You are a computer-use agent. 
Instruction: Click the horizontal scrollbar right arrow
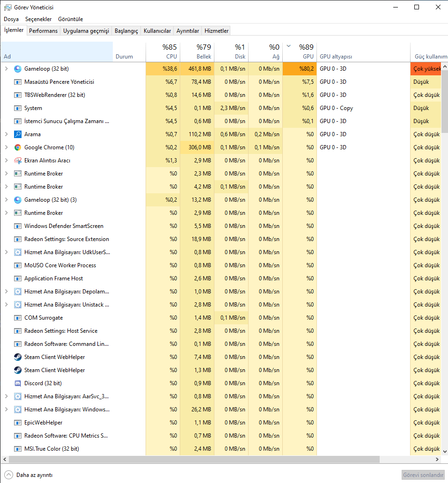437,459
